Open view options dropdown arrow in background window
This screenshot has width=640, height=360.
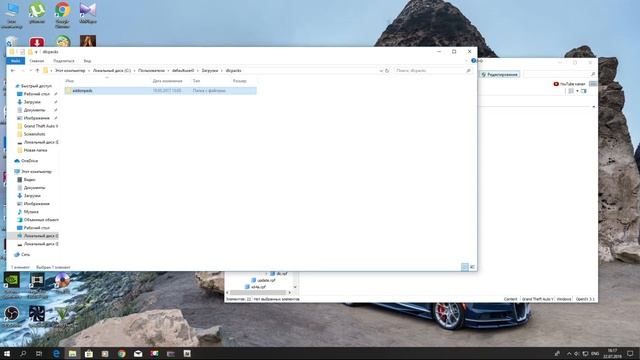tap(577, 91)
